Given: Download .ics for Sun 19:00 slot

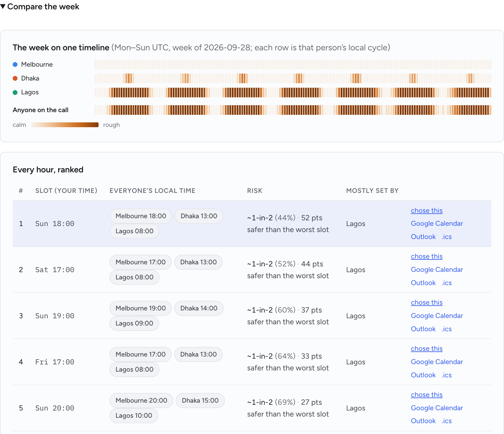Looking at the screenshot, I should click(447, 329).
